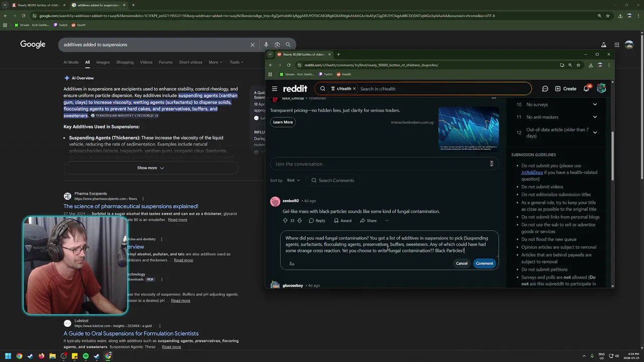Give an Award to zenboi92's comment
The image size is (644, 362).
(343, 221)
